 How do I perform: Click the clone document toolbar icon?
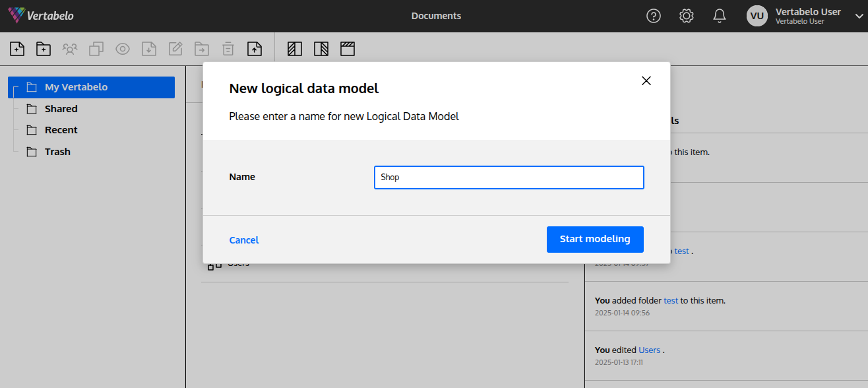tap(96, 48)
